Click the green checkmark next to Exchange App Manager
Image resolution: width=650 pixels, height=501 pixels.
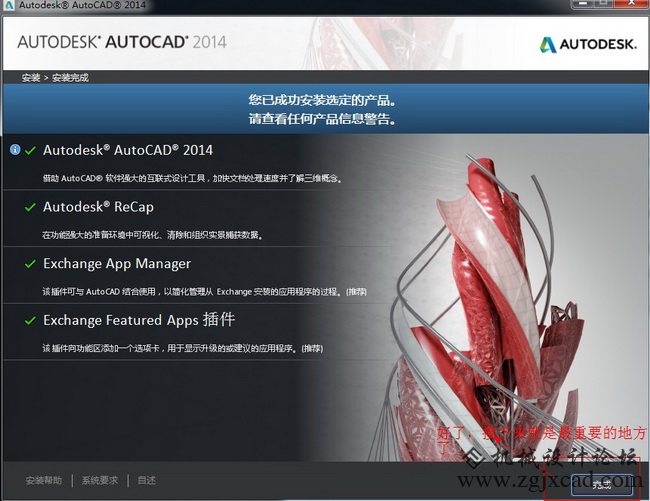click(x=30, y=264)
